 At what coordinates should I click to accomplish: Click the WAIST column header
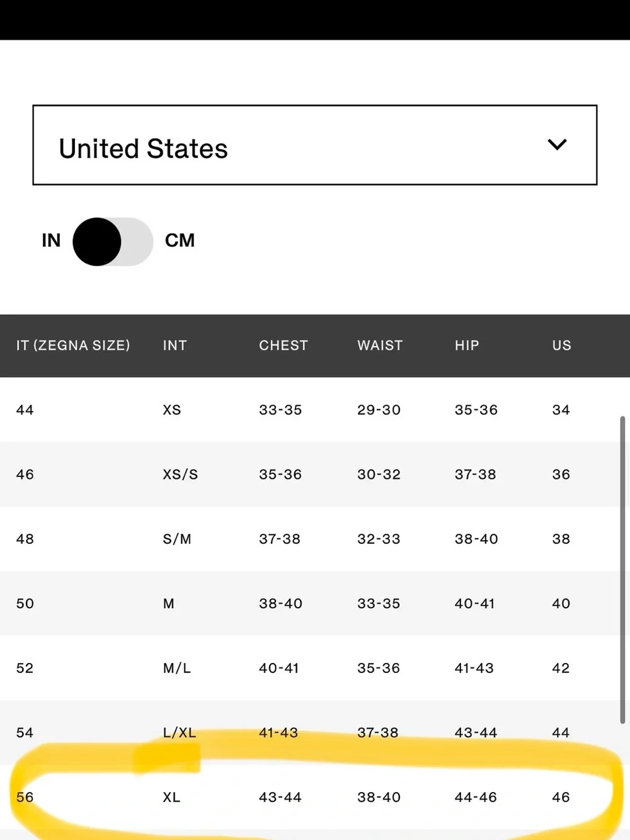click(380, 345)
